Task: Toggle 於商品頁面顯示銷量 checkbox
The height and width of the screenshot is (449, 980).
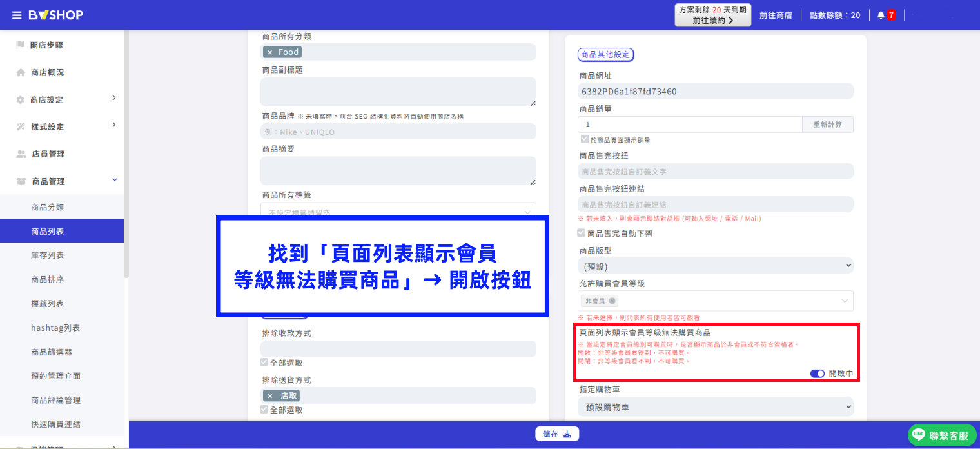Action: coord(585,139)
